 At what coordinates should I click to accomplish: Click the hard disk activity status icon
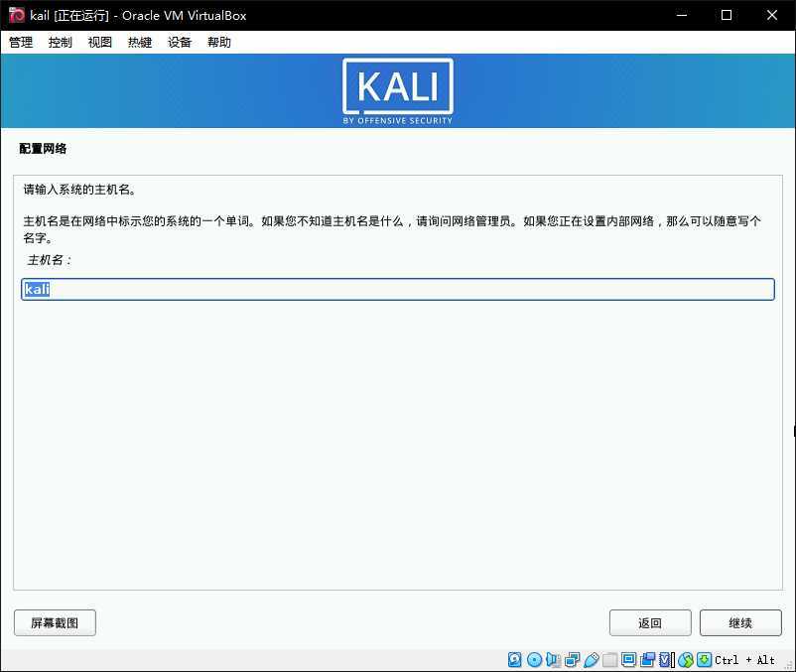pyautogui.click(x=514, y=660)
